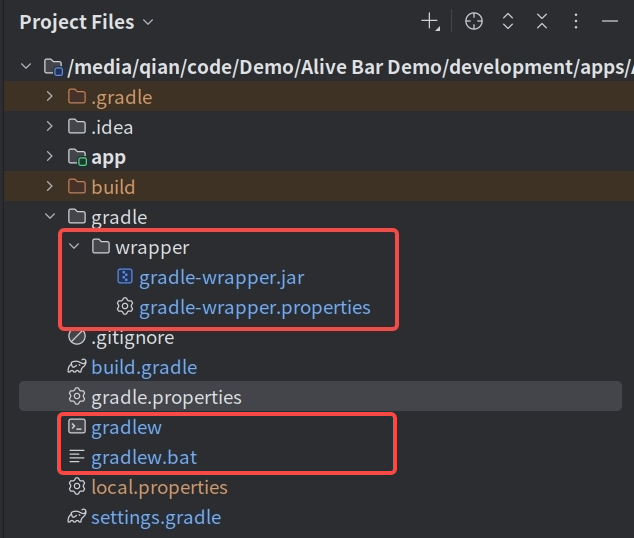Open the panel options three-dot menu
Viewport: 634px width, 538px height.
pos(576,21)
